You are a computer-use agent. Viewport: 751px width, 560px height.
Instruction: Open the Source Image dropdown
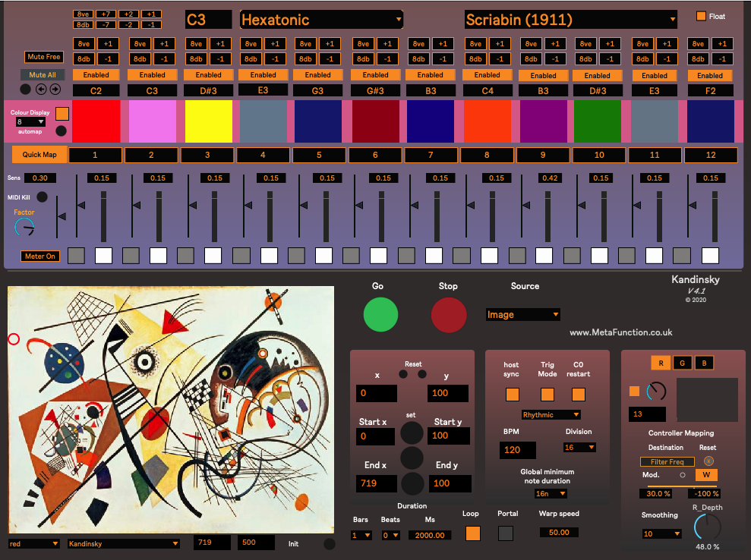click(x=523, y=314)
